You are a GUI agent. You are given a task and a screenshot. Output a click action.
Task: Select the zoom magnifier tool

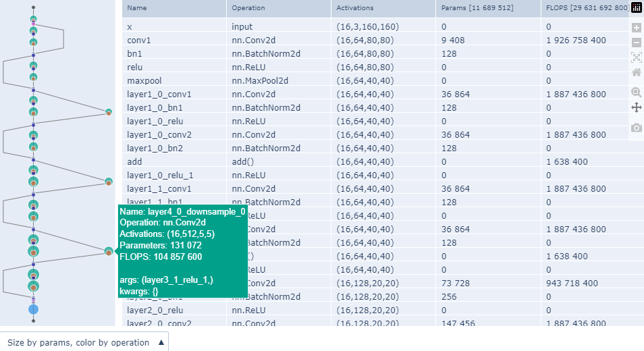tap(636, 92)
